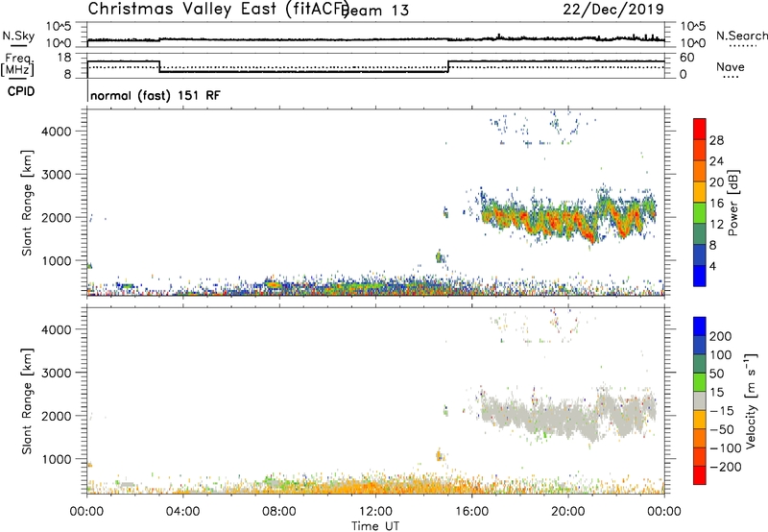Click the velocity panel 'Slant Range [km]' label
The image size is (768, 532).
coord(27,400)
